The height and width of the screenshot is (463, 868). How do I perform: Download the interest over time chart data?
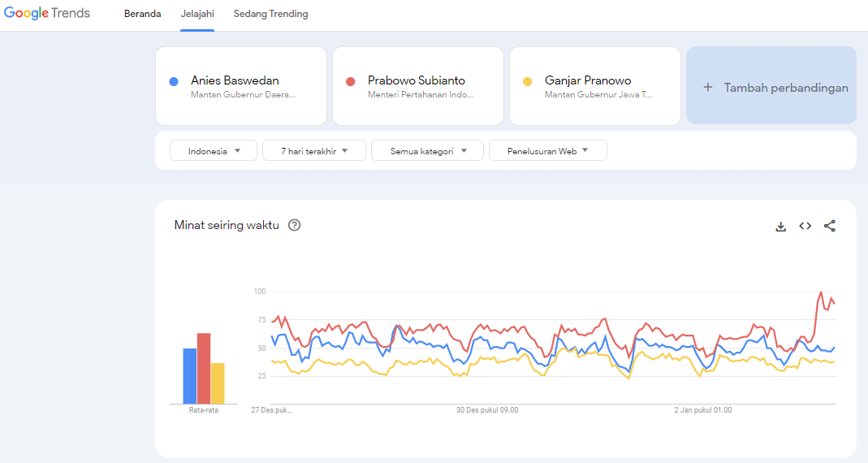pos(780,226)
